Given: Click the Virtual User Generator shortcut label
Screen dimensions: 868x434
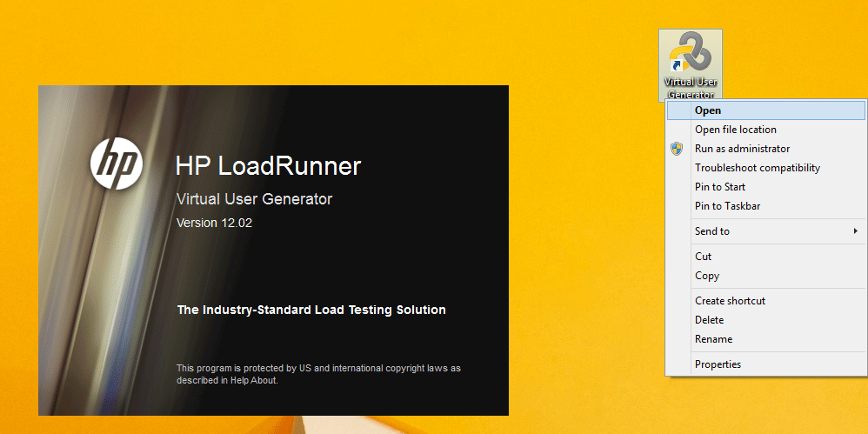Looking at the screenshot, I should click(691, 88).
